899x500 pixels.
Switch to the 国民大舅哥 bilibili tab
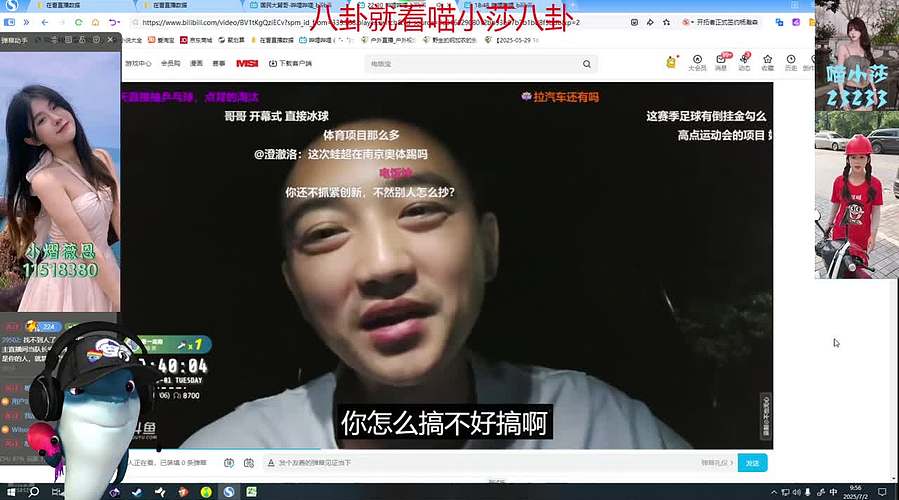tap(295, 5)
